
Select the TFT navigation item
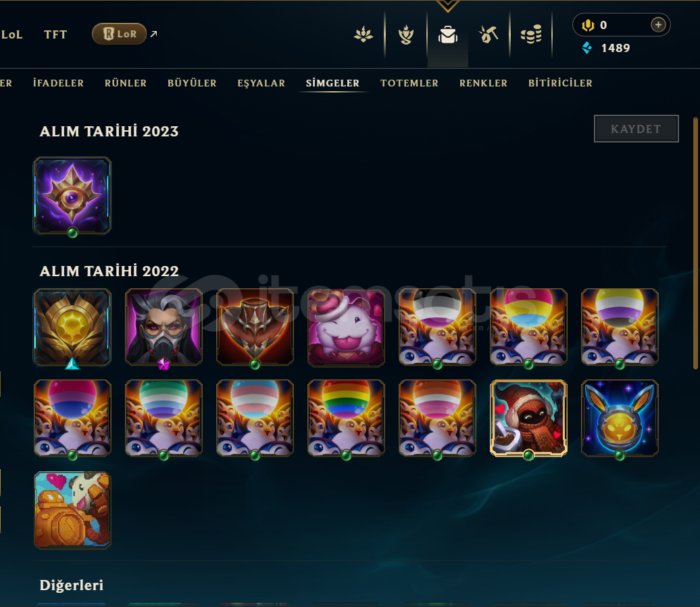(x=55, y=34)
